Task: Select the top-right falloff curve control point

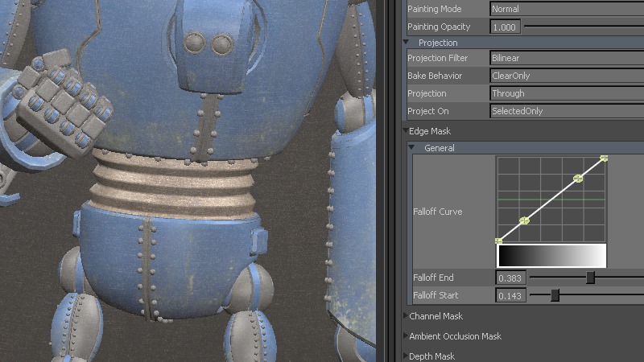Action: (604, 158)
